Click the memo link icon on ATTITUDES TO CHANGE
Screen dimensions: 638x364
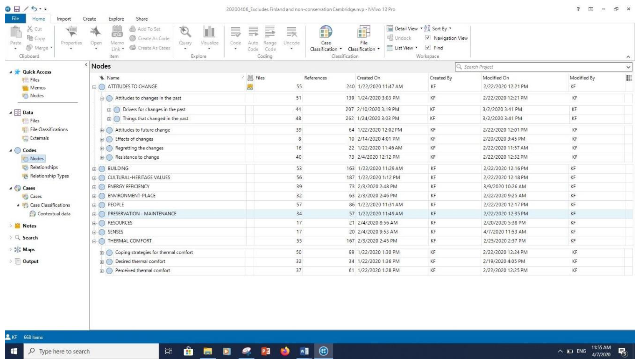pos(250,87)
